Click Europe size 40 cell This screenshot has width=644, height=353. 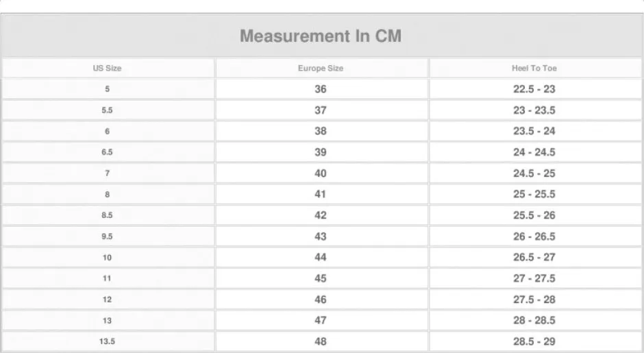pyautogui.click(x=321, y=173)
